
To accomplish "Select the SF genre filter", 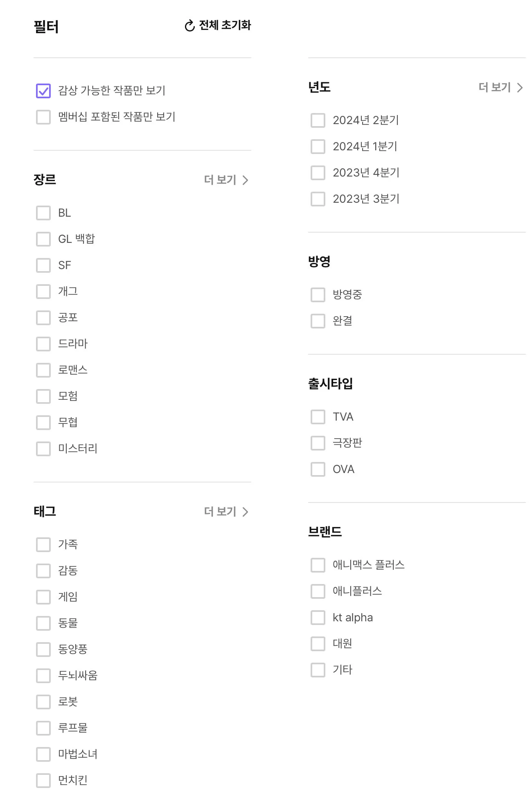I will click(x=43, y=265).
